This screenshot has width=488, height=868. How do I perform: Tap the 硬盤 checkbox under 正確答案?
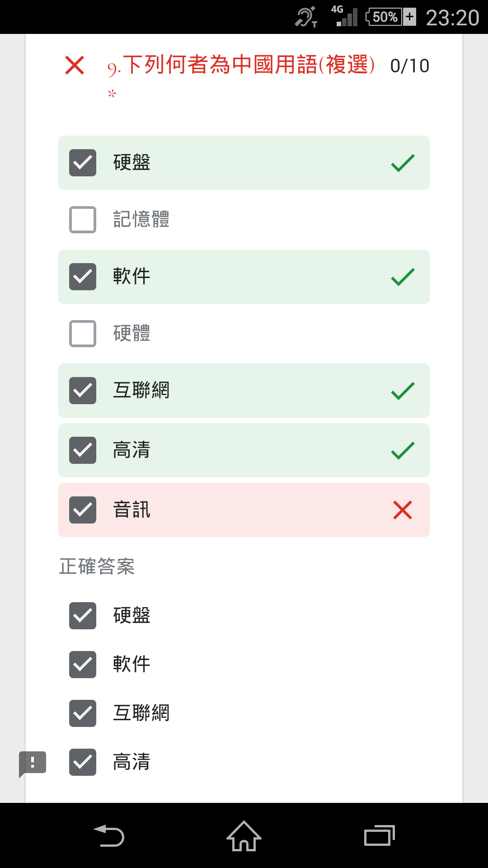(x=83, y=616)
